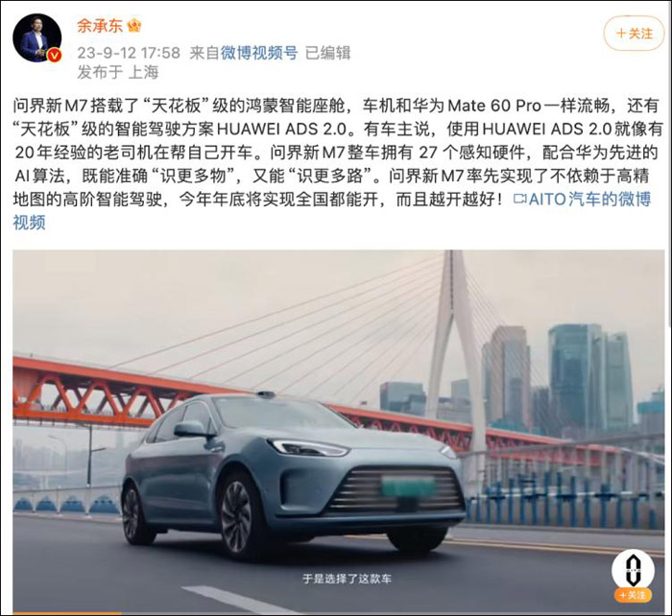The image size is (672, 616).
Task: Follow 余承东 with the +关注 button
Action: point(634,34)
